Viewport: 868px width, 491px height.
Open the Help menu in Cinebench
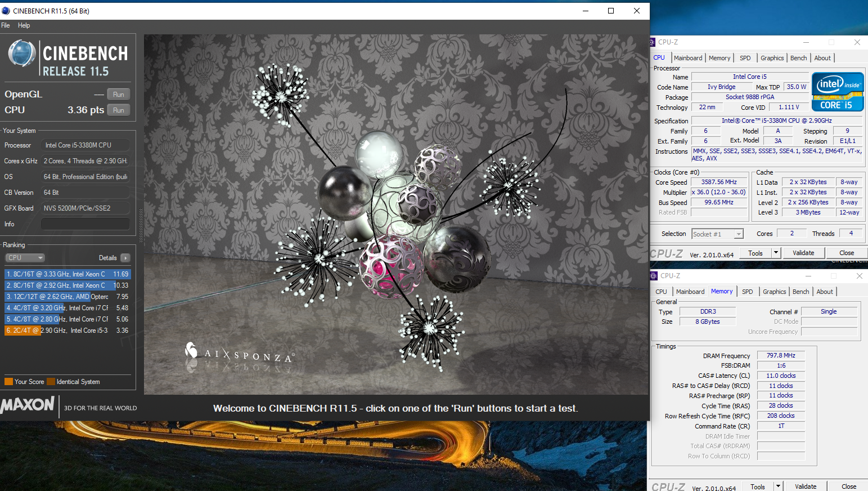tap(24, 25)
